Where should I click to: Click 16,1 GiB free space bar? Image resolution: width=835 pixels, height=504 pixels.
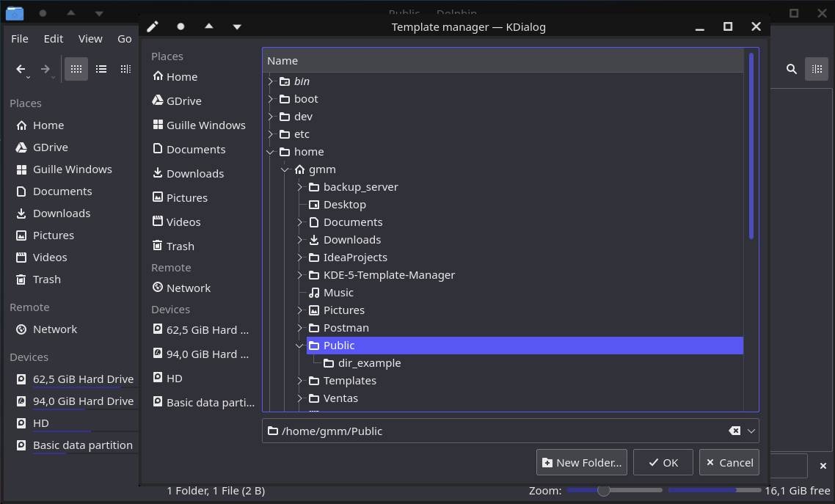[x=714, y=490]
